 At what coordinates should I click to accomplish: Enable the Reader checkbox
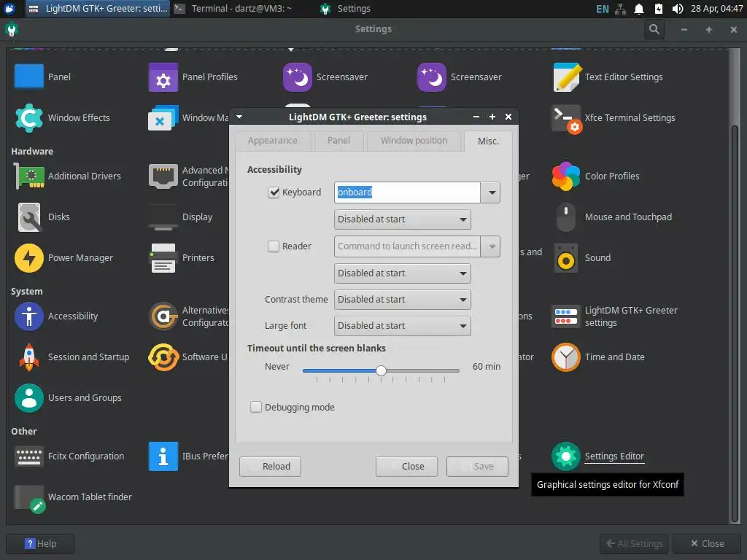[274, 246]
